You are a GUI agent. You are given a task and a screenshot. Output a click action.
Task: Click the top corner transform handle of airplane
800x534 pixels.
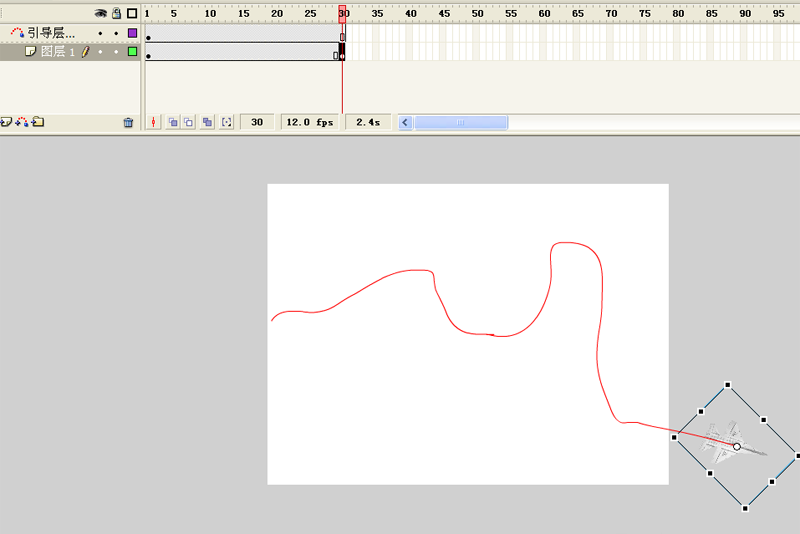(x=728, y=385)
